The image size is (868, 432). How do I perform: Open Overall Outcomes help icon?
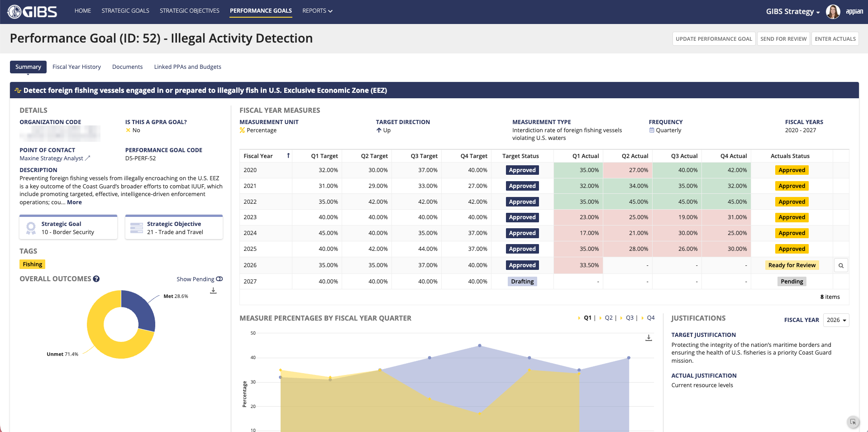(x=96, y=279)
